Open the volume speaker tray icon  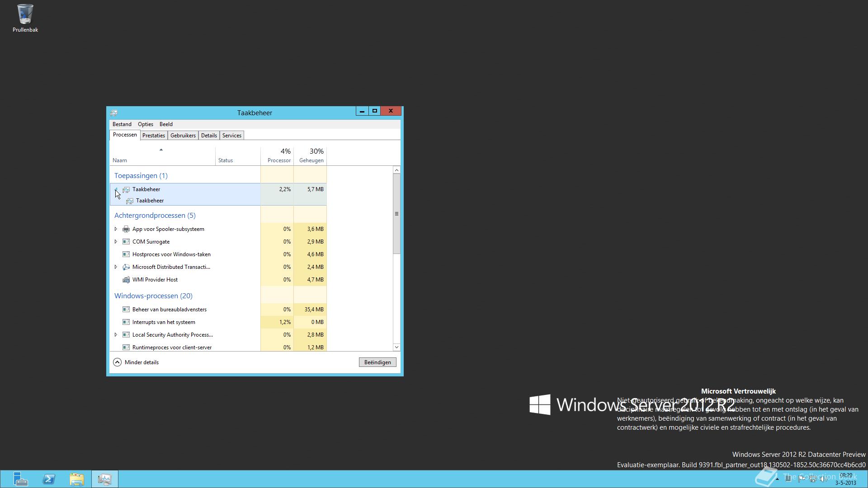(x=824, y=479)
